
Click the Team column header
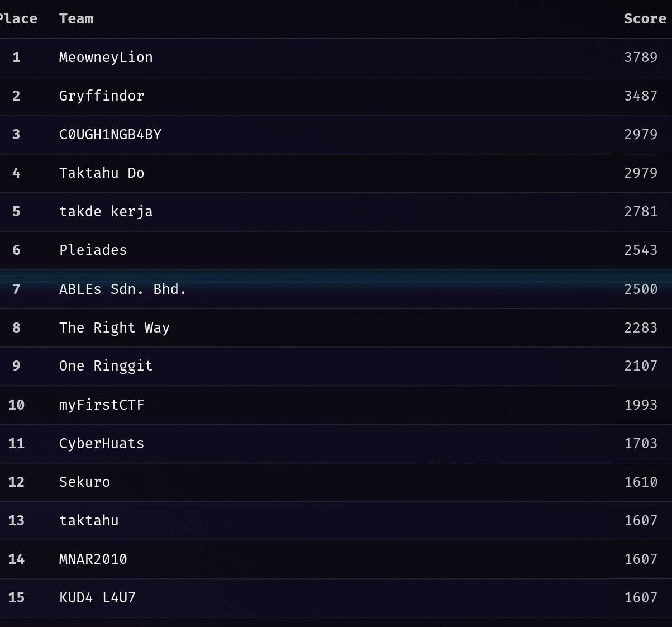tap(76, 19)
